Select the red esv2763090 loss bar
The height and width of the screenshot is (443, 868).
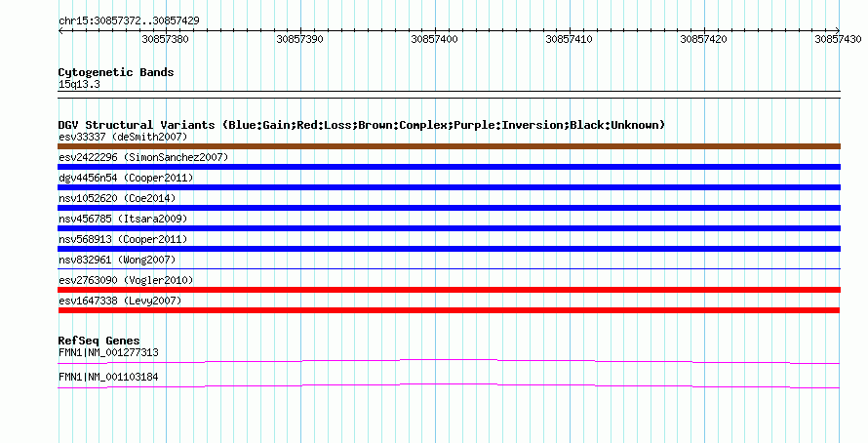(449, 290)
